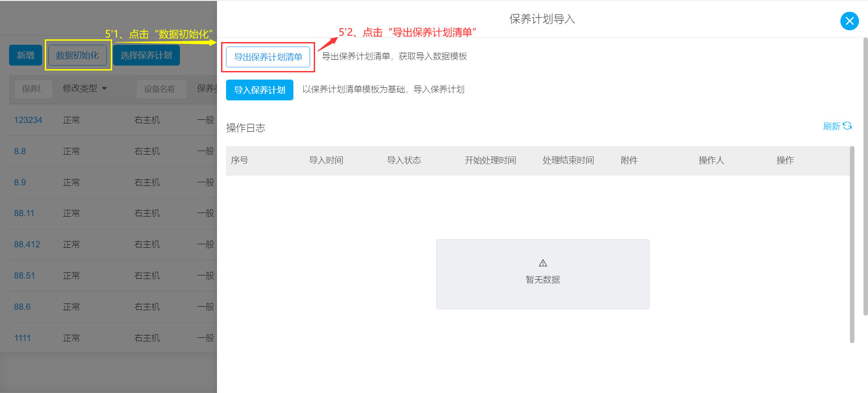Click the 操作日志 section heading
This screenshot has width=868, height=393.
tap(245, 128)
